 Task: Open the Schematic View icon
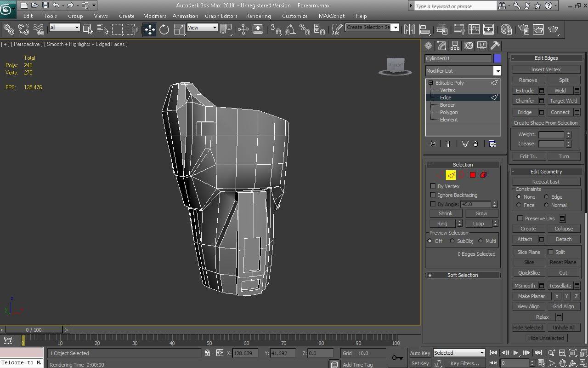pos(488,29)
